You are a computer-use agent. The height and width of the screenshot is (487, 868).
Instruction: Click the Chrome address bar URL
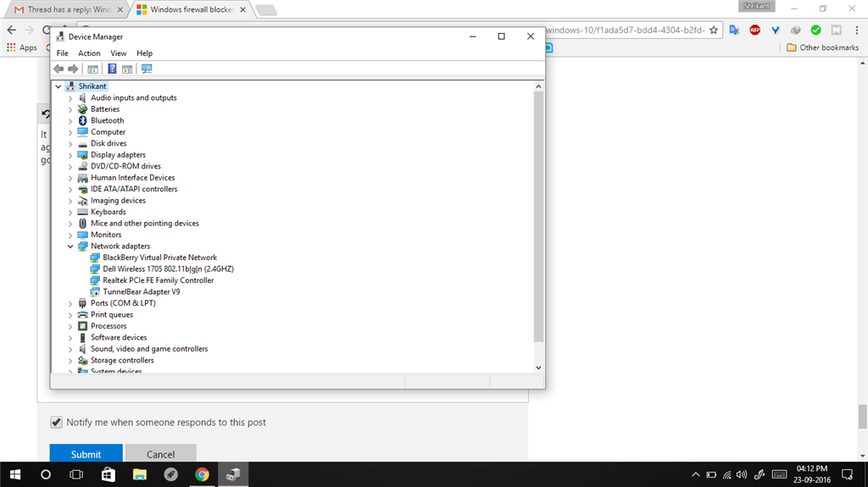pyautogui.click(x=625, y=30)
